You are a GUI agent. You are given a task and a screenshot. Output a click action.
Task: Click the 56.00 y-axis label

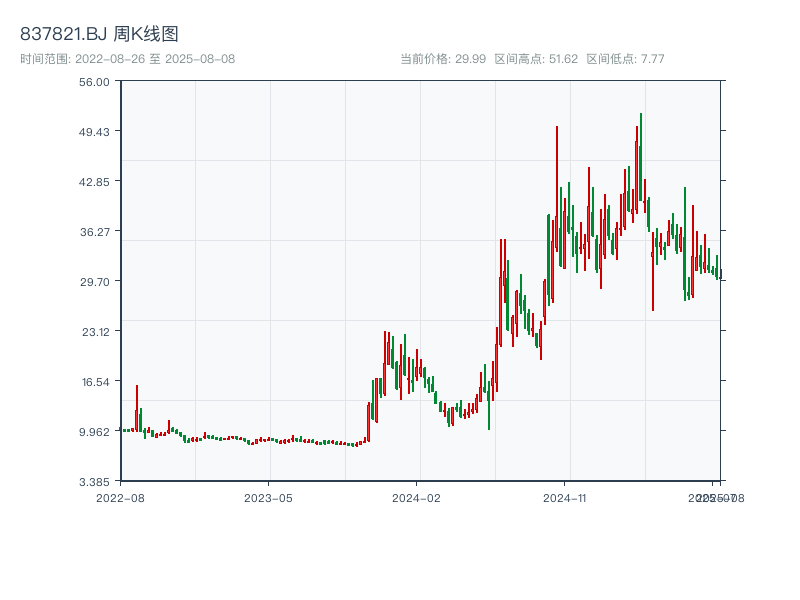94,82
